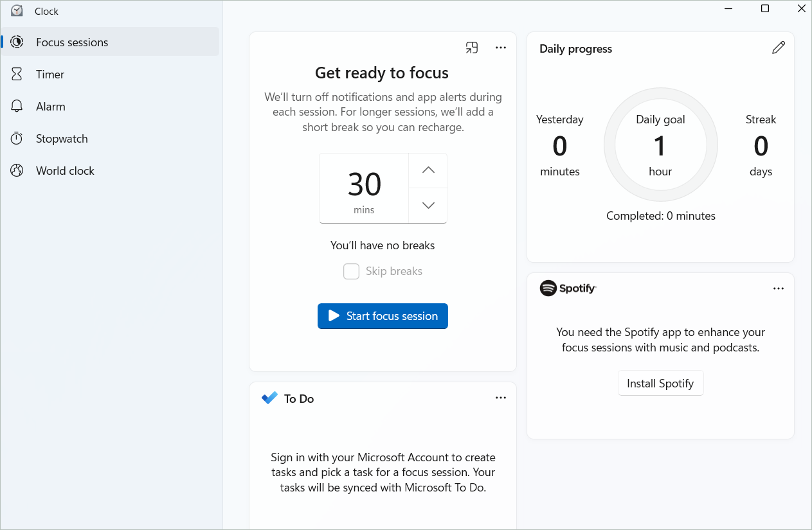Open Spotify card more options menu
The height and width of the screenshot is (530, 812).
click(778, 288)
